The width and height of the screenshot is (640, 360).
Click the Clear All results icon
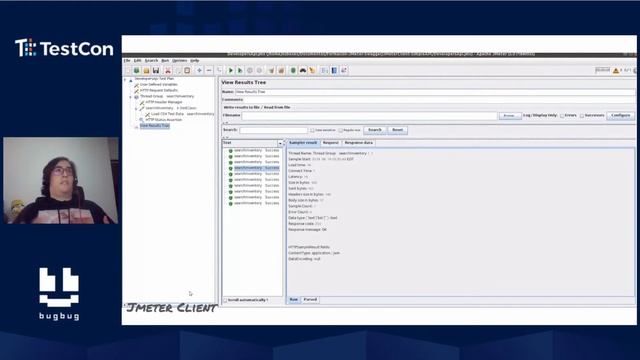[281, 71]
